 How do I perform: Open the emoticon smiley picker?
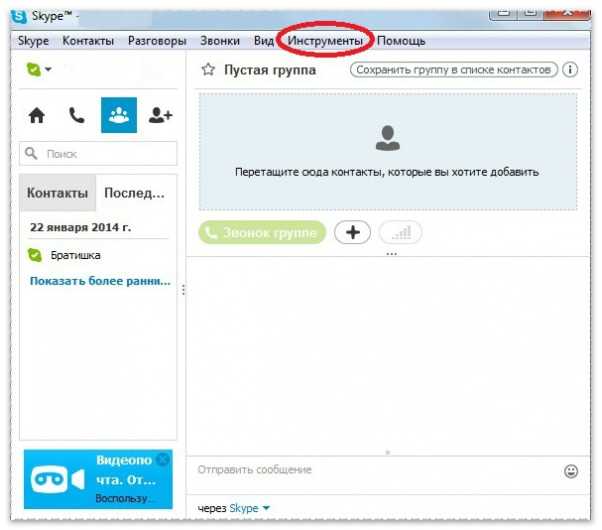coord(571,471)
